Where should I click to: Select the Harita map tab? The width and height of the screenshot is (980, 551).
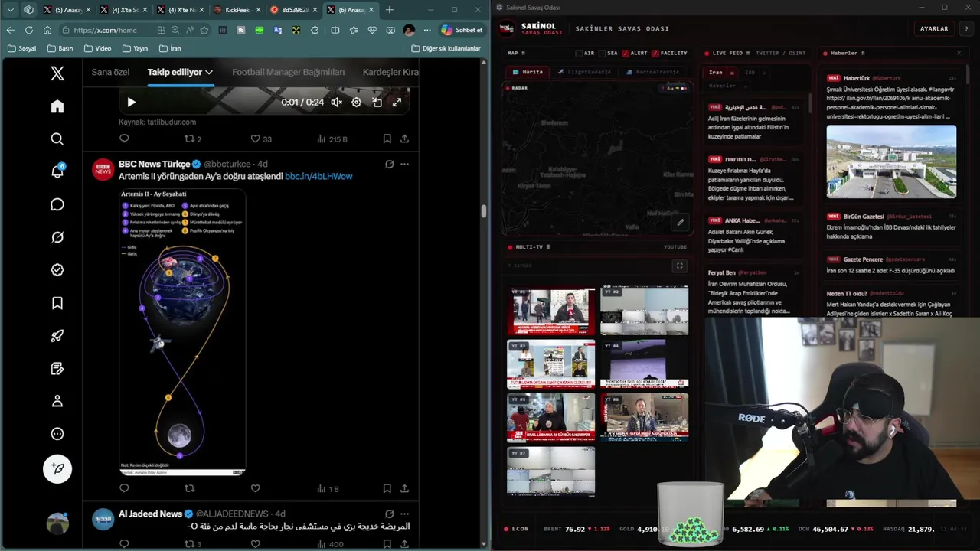[x=527, y=72]
